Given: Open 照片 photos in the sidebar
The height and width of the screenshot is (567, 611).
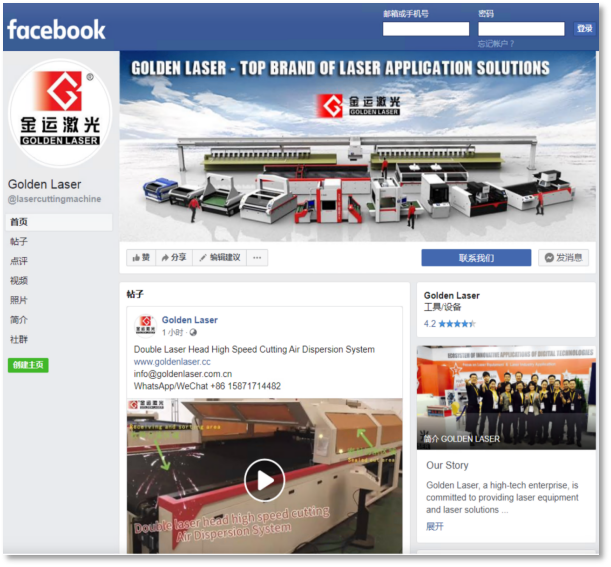Looking at the screenshot, I should (x=20, y=300).
